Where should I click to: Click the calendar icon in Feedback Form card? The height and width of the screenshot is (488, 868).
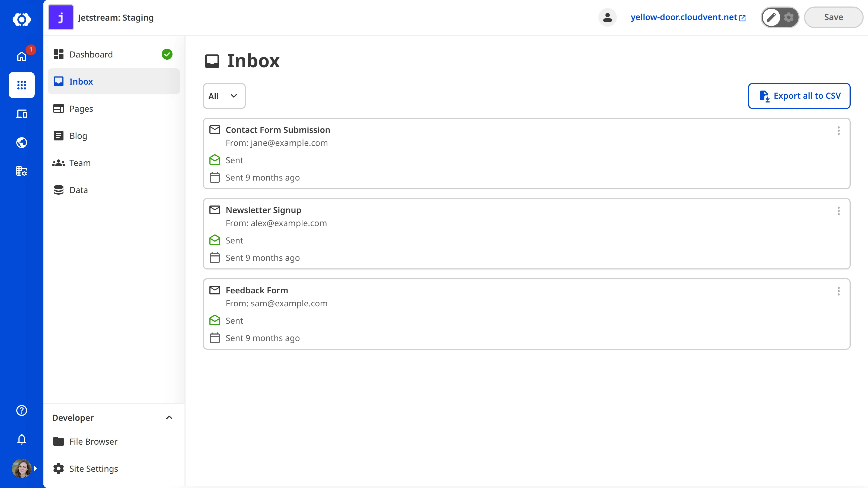[x=215, y=338]
